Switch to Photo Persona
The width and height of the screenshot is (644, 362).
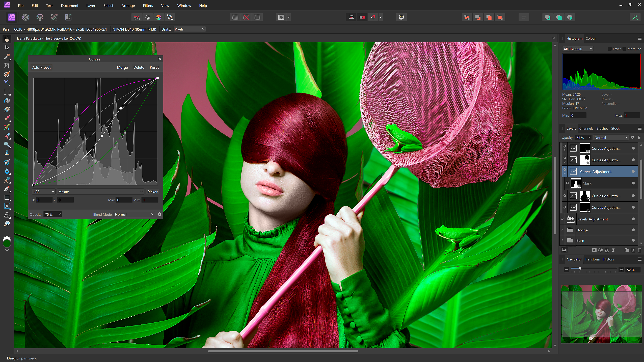click(12, 17)
